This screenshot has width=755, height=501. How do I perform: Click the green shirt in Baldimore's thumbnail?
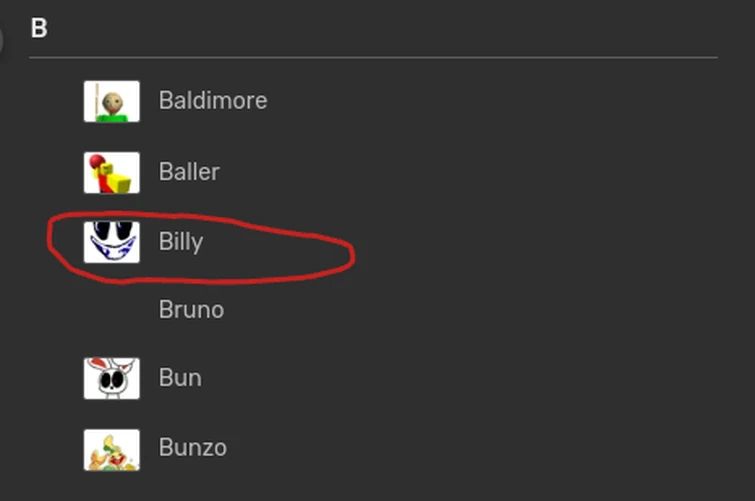coord(113,118)
